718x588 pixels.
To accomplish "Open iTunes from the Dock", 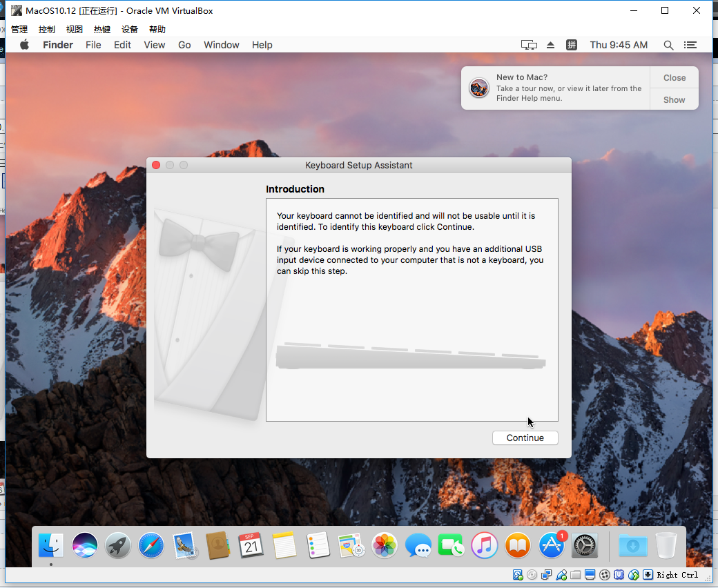I will click(484, 545).
